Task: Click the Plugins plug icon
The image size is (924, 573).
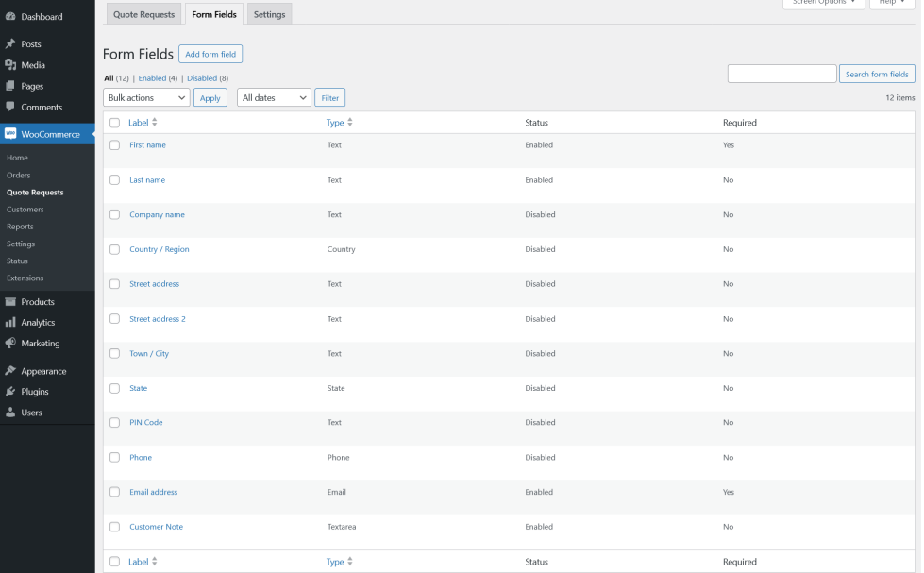Action: tap(10, 392)
